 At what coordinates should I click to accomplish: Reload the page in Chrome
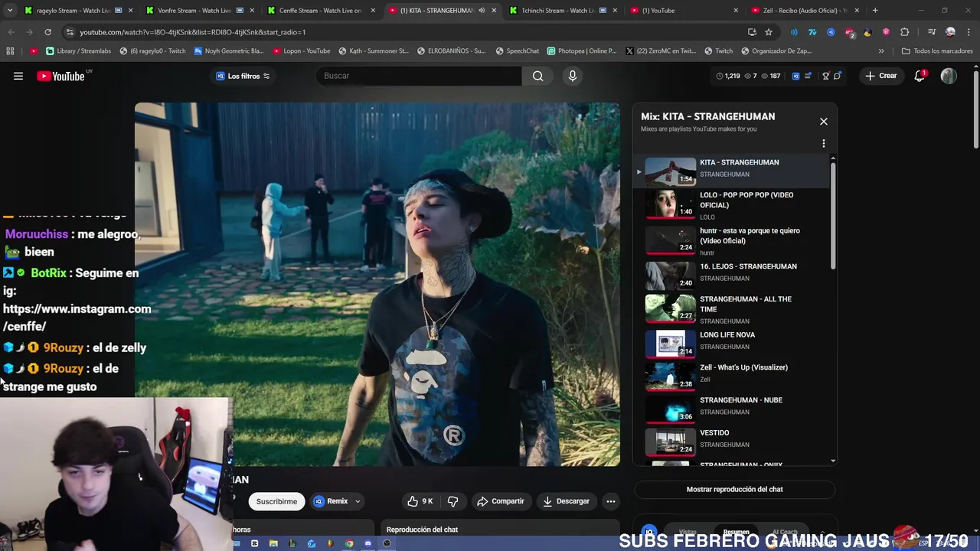47,32
